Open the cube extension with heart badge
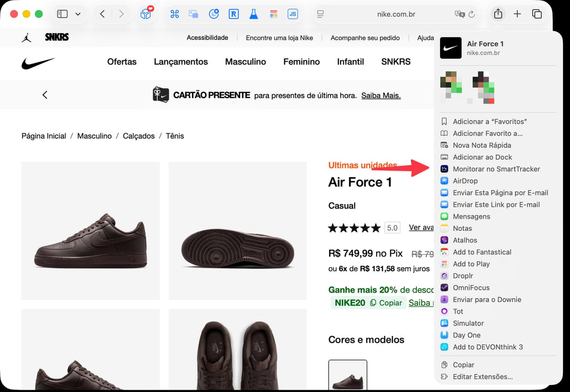The width and height of the screenshot is (570, 392). click(146, 13)
